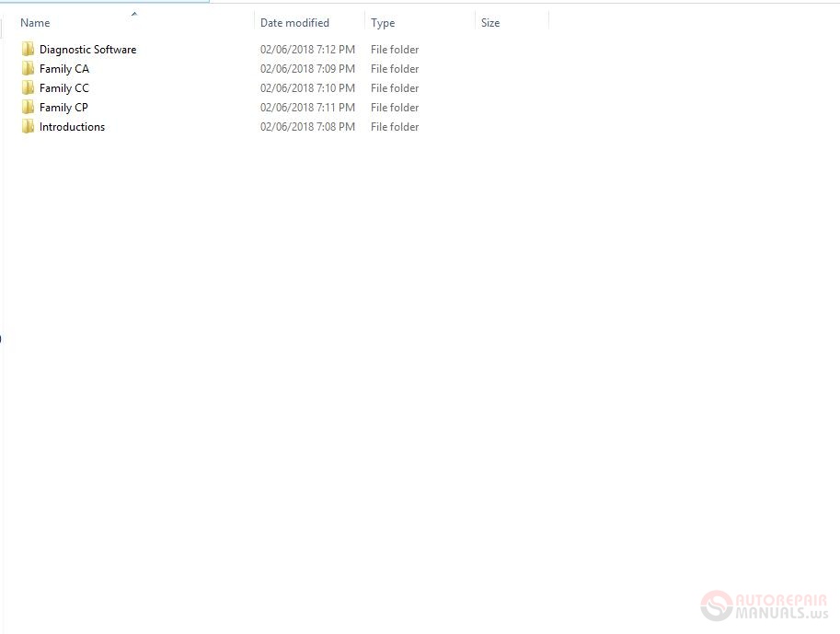Click the Introductions folder icon
The image size is (840, 634).
pyautogui.click(x=28, y=126)
